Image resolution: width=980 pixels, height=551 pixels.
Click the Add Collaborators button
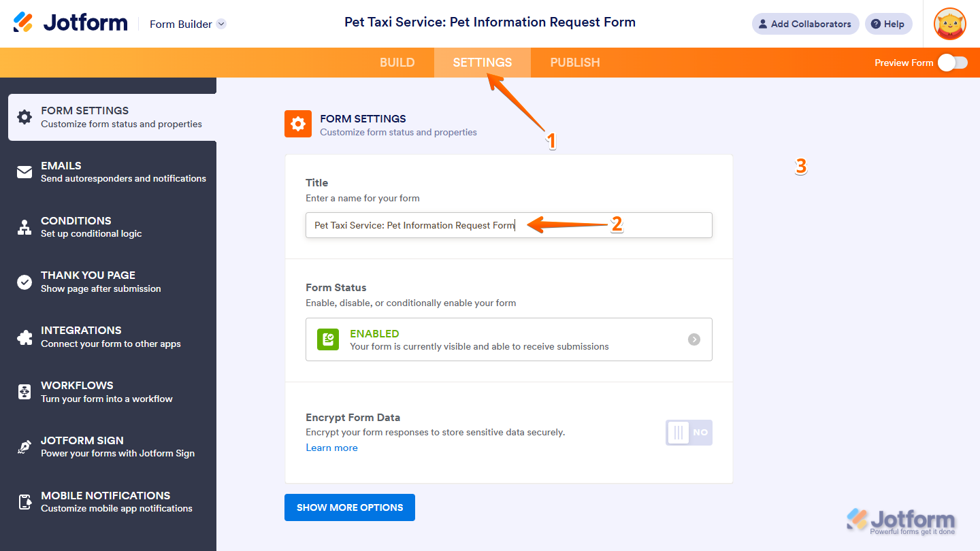pyautogui.click(x=805, y=24)
